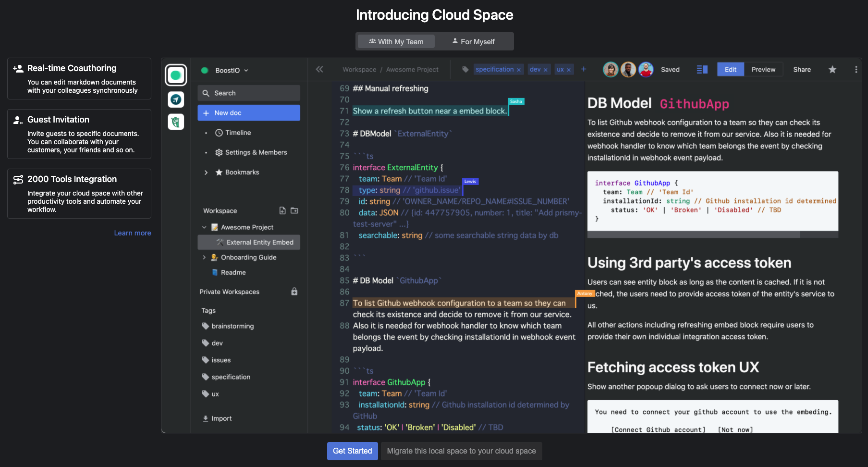
Task: Click the second collaborator avatar
Action: tap(628, 70)
